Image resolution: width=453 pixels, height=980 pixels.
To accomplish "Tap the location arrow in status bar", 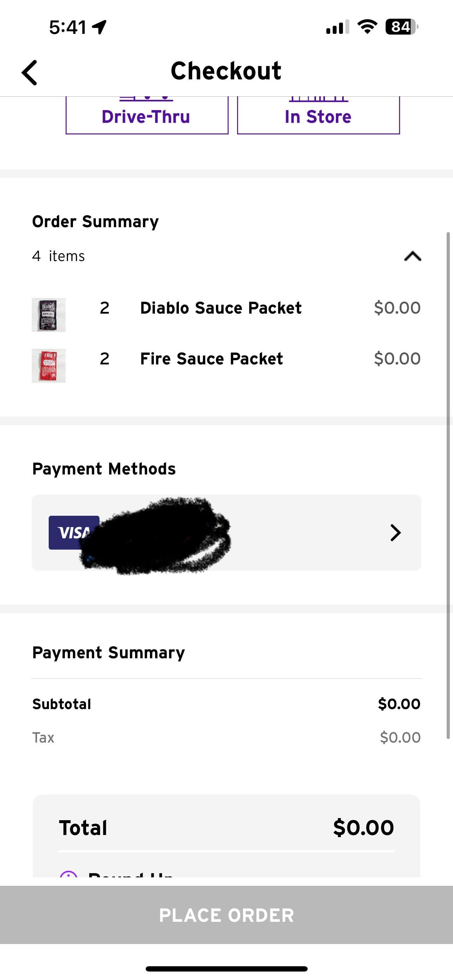I will click(x=99, y=27).
